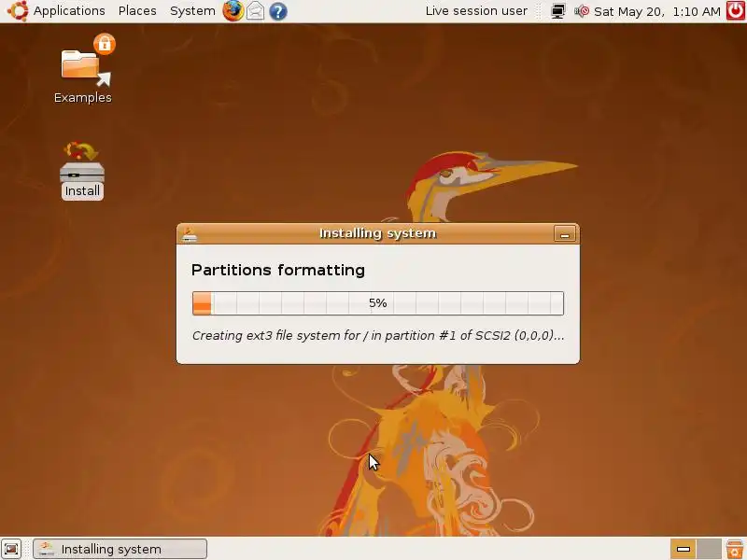The image size is (747, 560).
Task: Select the Install desktop icon
Action: pyautogui.click(x=82, y=171)
